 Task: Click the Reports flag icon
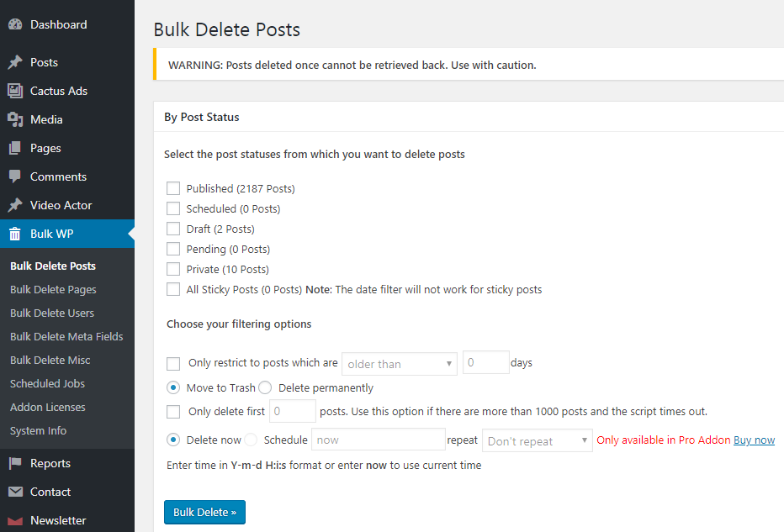click(15, 463)
